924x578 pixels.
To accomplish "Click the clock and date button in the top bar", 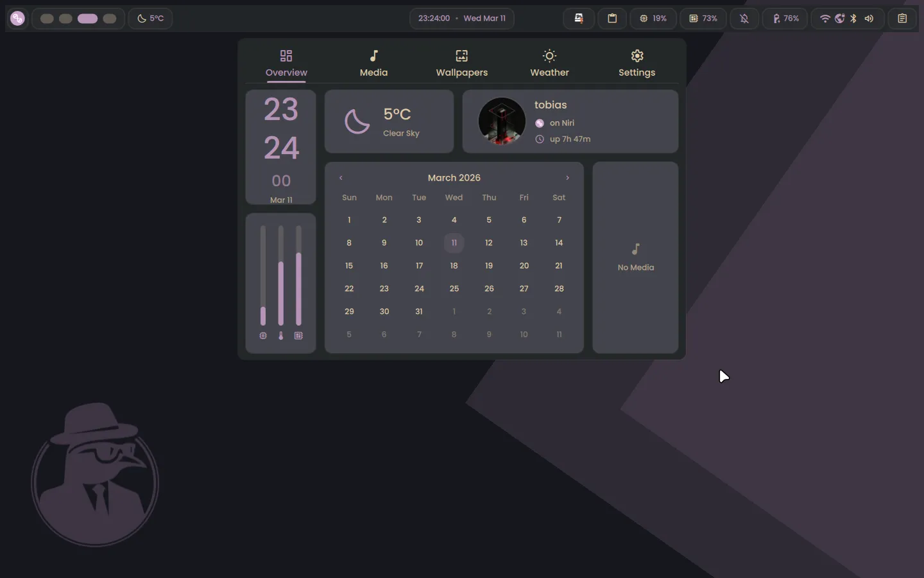I will (x=461, y=19).
